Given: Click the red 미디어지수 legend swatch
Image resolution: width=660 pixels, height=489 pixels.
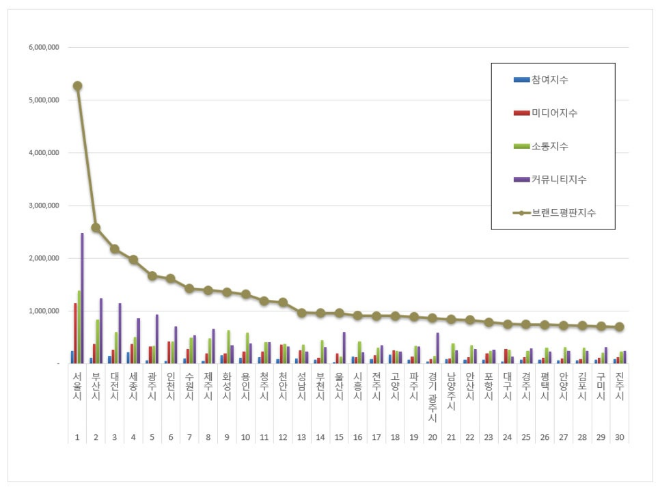Looking at the screenshot, I should pyautogui.click(x=520, y=113).
